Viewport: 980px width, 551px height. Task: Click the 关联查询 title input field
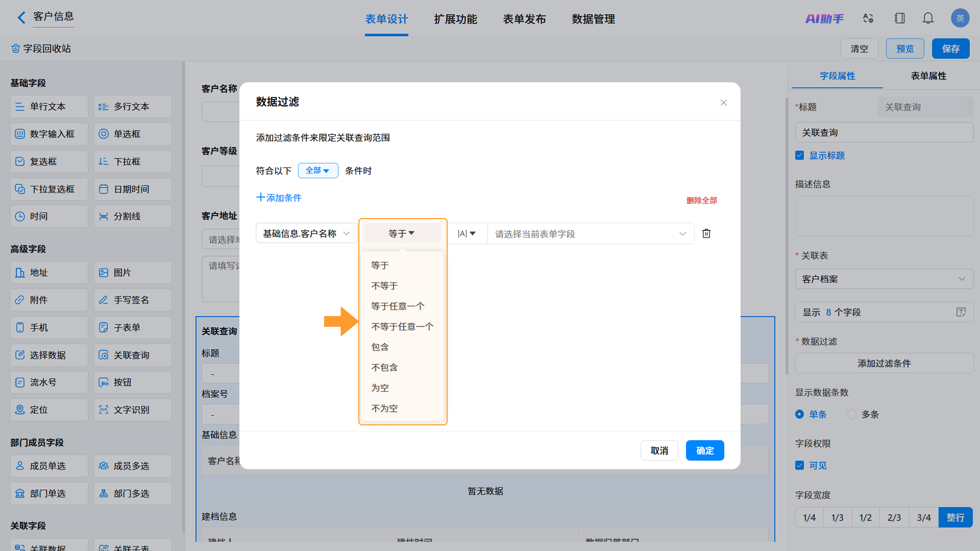pyautogui.click(x=884, y=133)
